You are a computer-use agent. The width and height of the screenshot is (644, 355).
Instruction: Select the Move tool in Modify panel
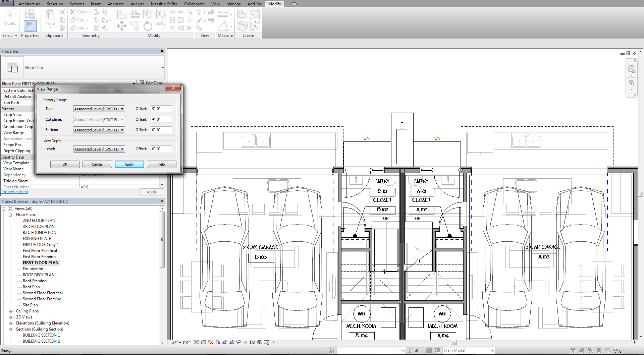pos(122,26)
